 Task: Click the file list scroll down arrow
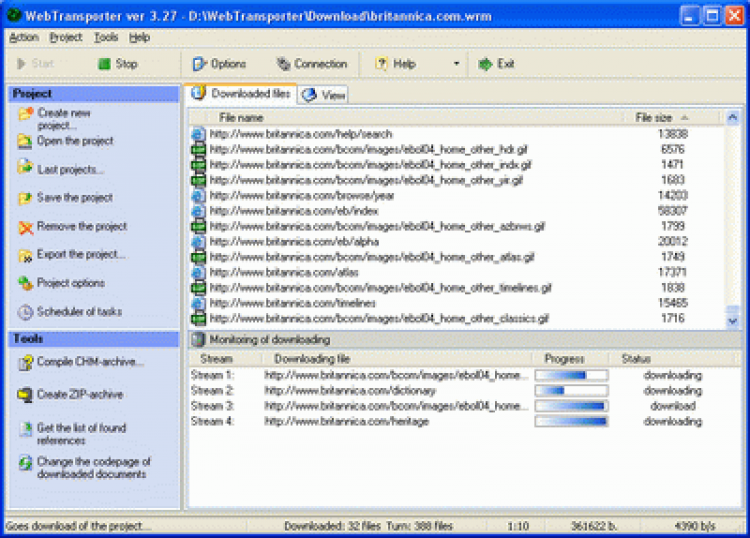click(732, 321)
